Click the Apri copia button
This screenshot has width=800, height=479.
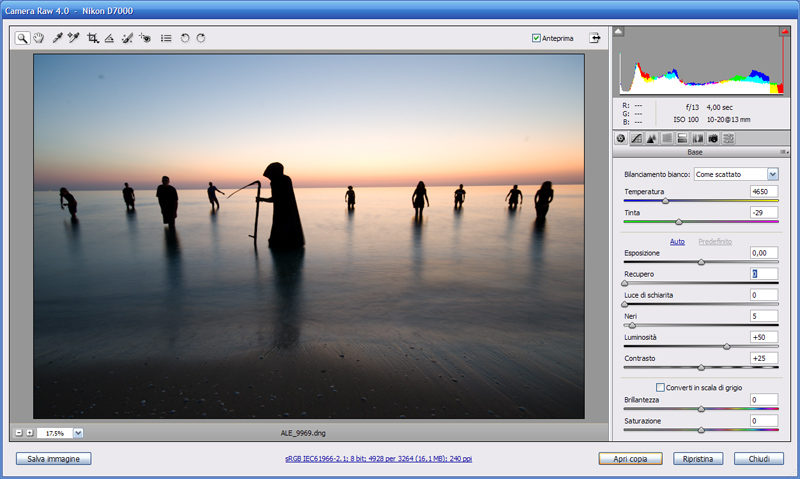(630, 459)
